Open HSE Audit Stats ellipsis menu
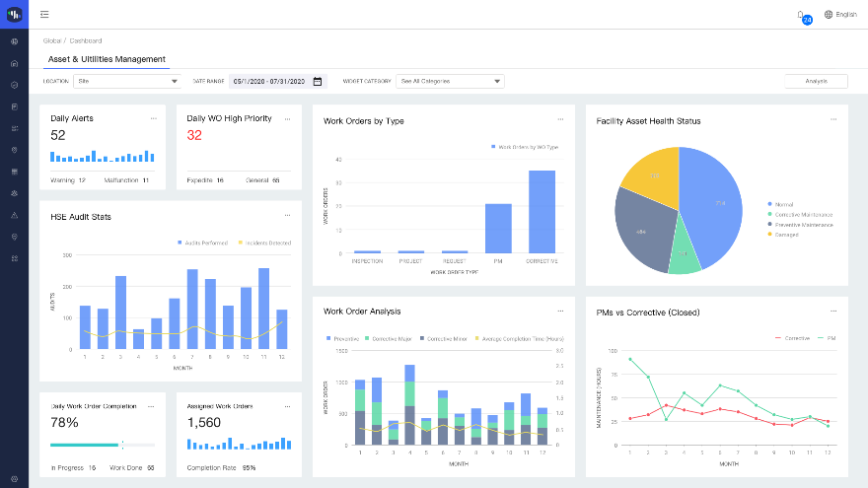Screen dimensions: 868x488 tap(287, 215)
